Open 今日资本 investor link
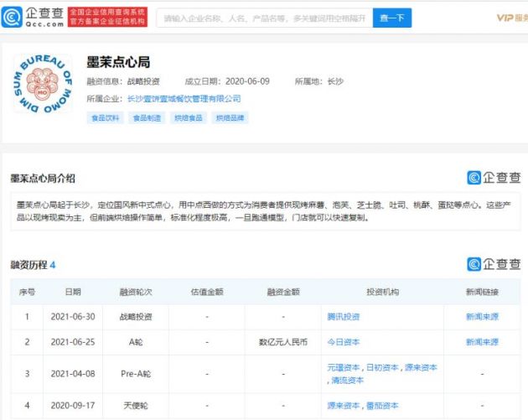The height and width of the screenshot is (420, 528). [344, 342]
